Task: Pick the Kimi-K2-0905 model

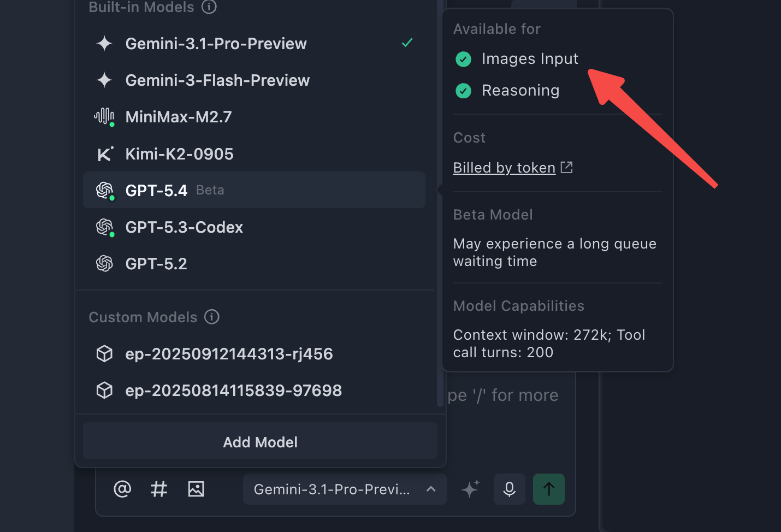Action: click(254, 154)
